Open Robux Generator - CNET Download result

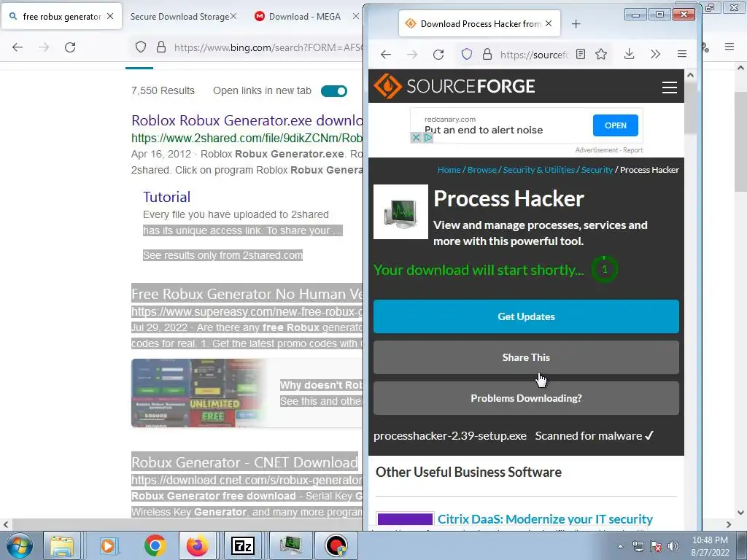pyautogui.click(x=244, y=462)
